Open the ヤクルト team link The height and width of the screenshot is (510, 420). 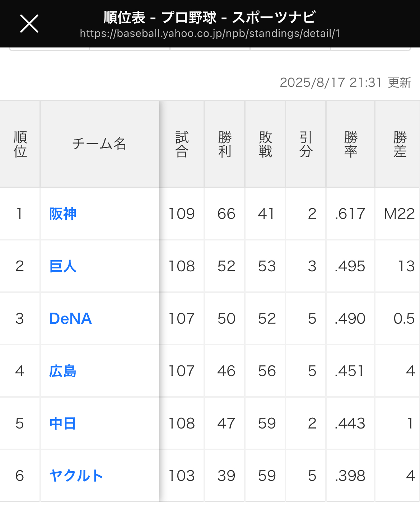coord(76,476)
